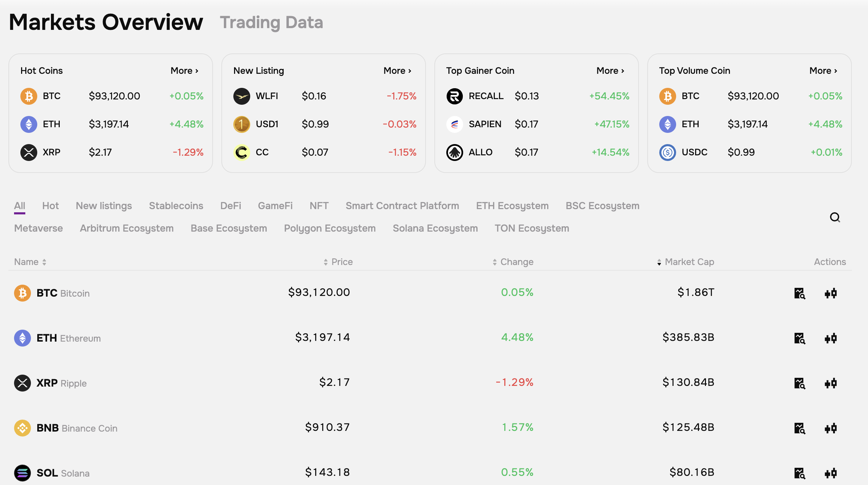Open More in the Hot Coins card
The height and width of the screenshot is (485, 868).
tap(184, 71)
